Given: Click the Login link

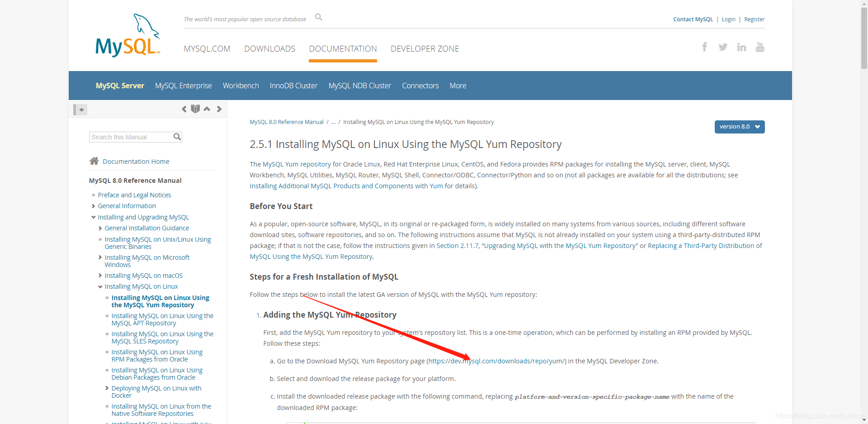Looking at the screenshot, I should coord(729,19).
